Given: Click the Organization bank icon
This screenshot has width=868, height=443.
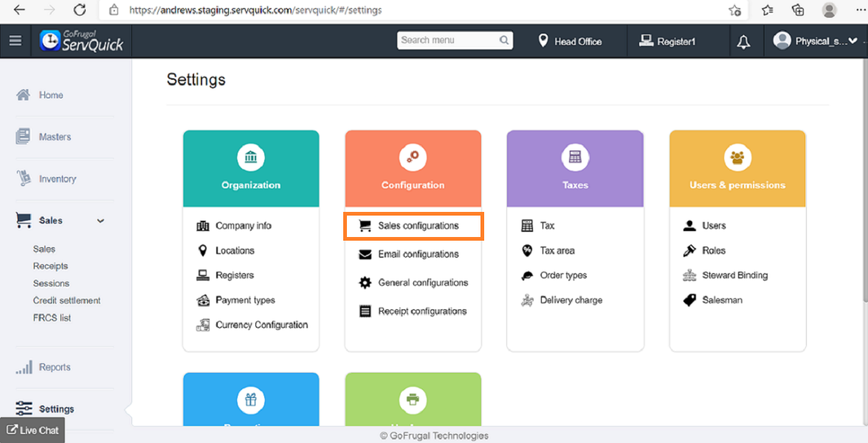Looking at the screenshot, I should (x=251, y=157).
